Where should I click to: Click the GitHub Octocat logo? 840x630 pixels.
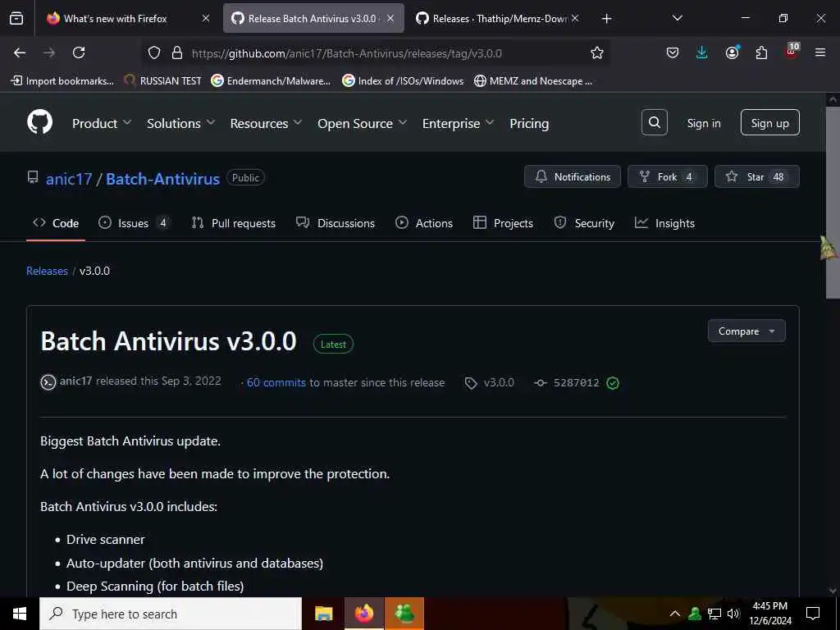click(x=39, y=122)
